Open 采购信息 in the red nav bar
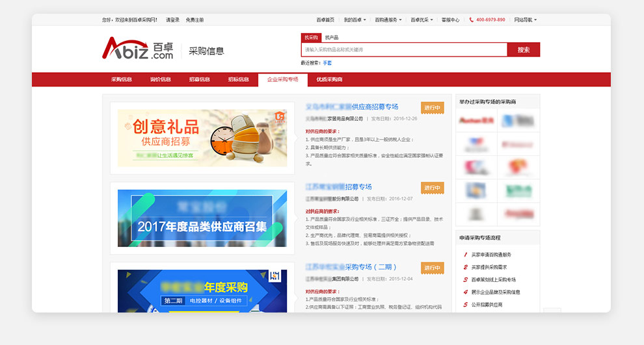 [121, 79]
